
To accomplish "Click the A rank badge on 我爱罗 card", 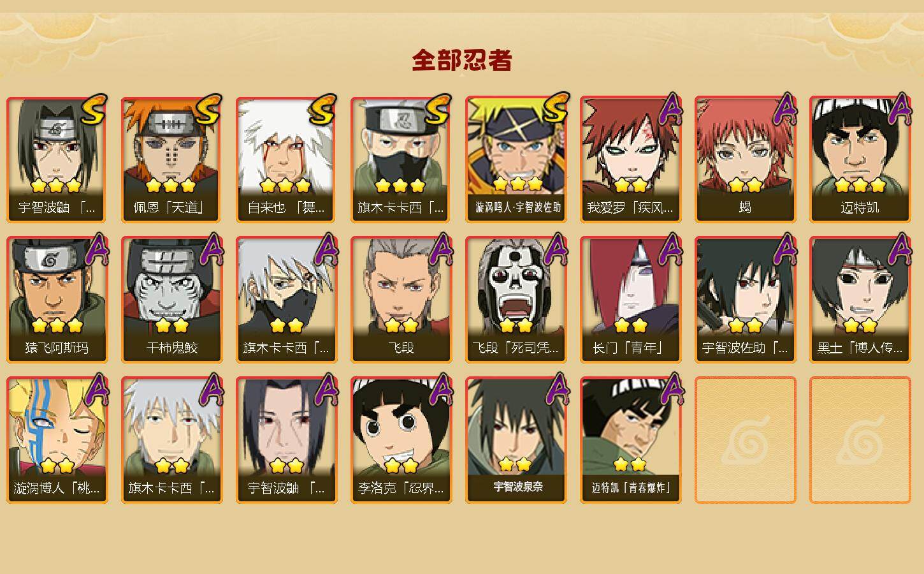I will pos(669,109).
